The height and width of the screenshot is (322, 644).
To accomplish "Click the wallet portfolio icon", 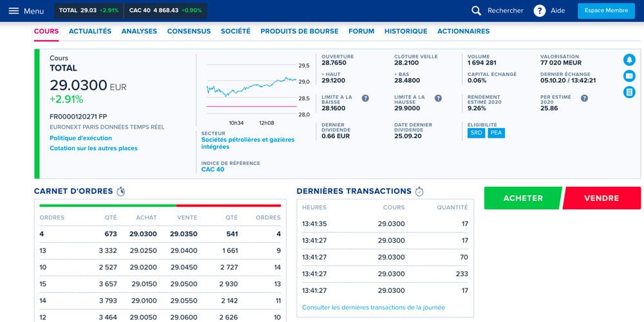I will coord(629,76).
